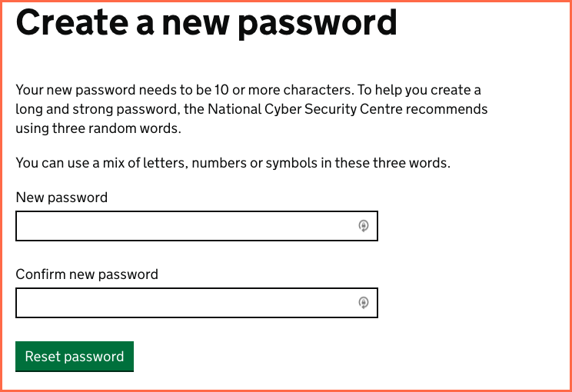Click the 'Confirm new password' field label
Viewport: 572px width, 392px height.
pyautogui.click(x=87, y=274)
